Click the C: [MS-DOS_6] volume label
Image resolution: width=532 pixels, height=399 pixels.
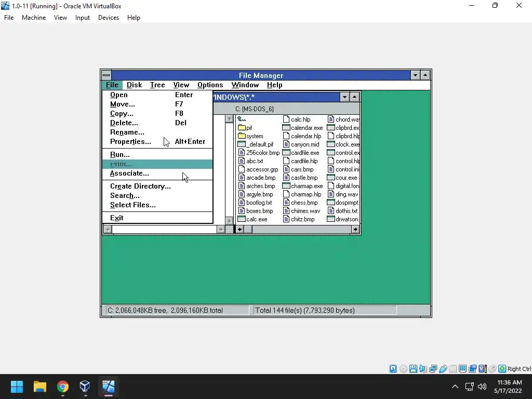[255, 109]
